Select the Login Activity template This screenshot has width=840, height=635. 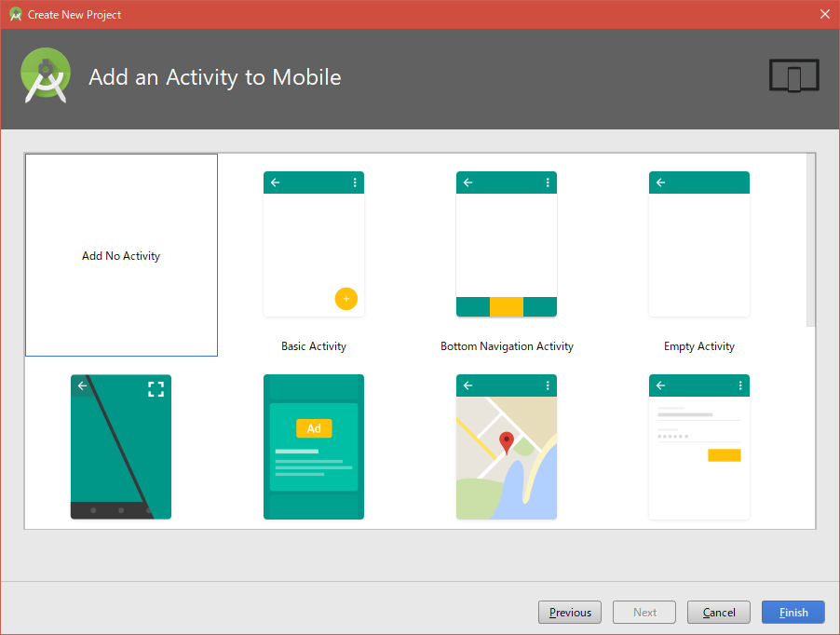(698, 447)
